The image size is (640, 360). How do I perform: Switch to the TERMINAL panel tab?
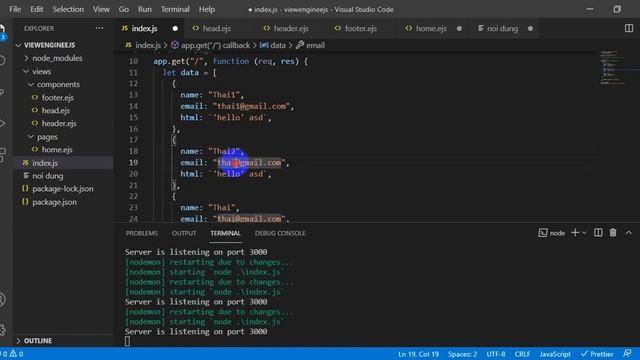click(x=225, y=233)
